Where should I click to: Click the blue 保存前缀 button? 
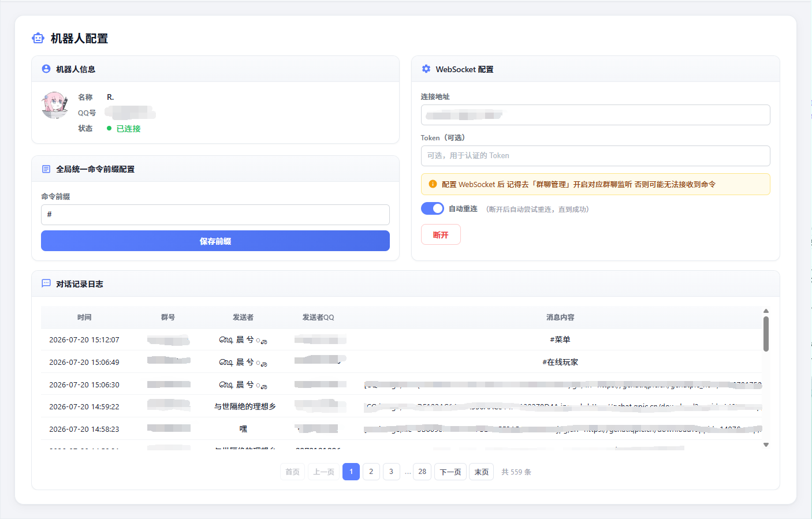(215, 241)
